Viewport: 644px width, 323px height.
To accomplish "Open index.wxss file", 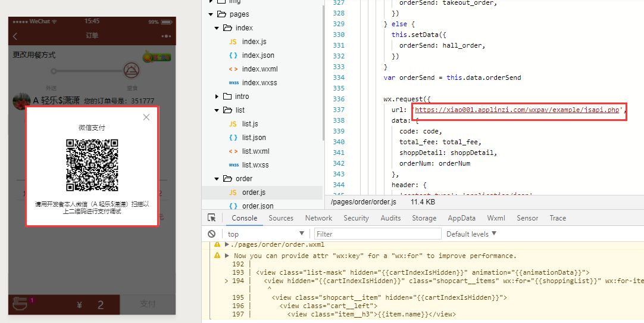I will click(259, 83).
